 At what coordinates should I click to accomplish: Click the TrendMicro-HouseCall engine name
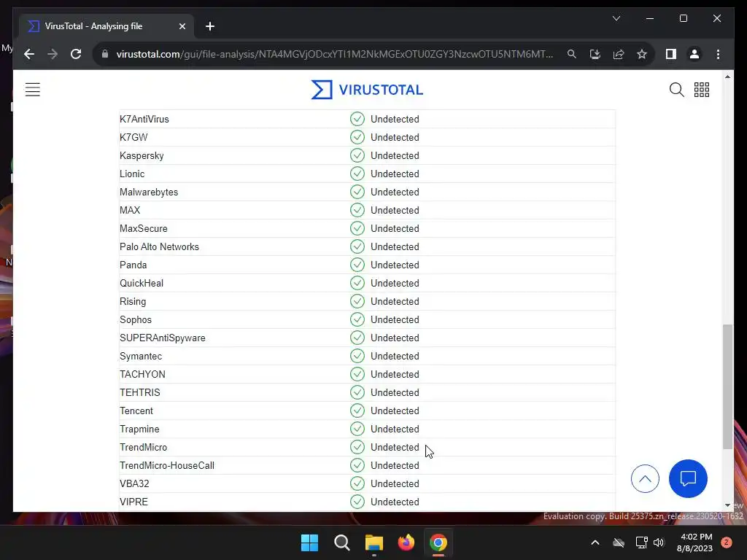point(167,465)
